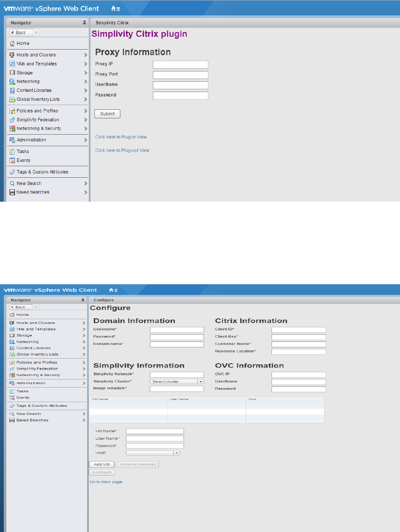
Task: Open home menu icon in Configure screen header
Action: [114, 290]
